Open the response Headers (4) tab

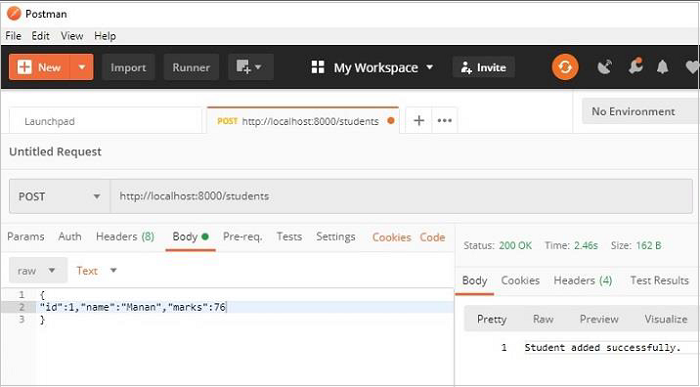(x=583, y=281)
